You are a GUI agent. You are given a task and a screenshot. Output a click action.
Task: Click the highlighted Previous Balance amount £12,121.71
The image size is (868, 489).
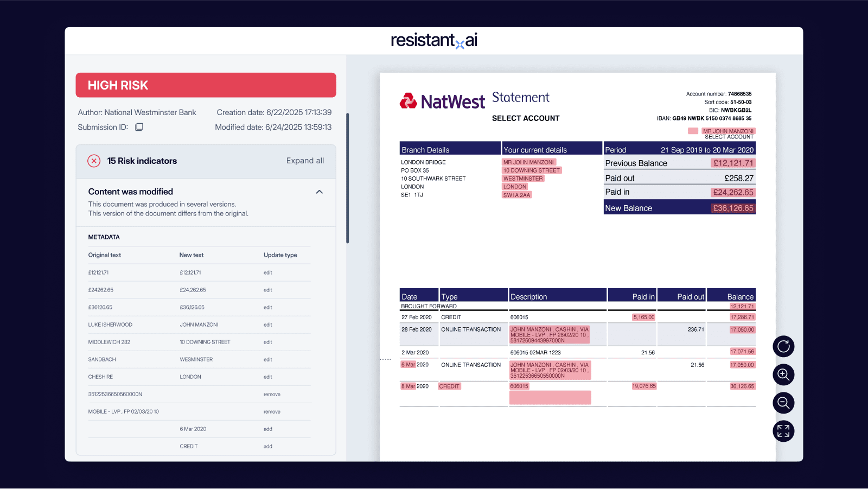(733, 163)
